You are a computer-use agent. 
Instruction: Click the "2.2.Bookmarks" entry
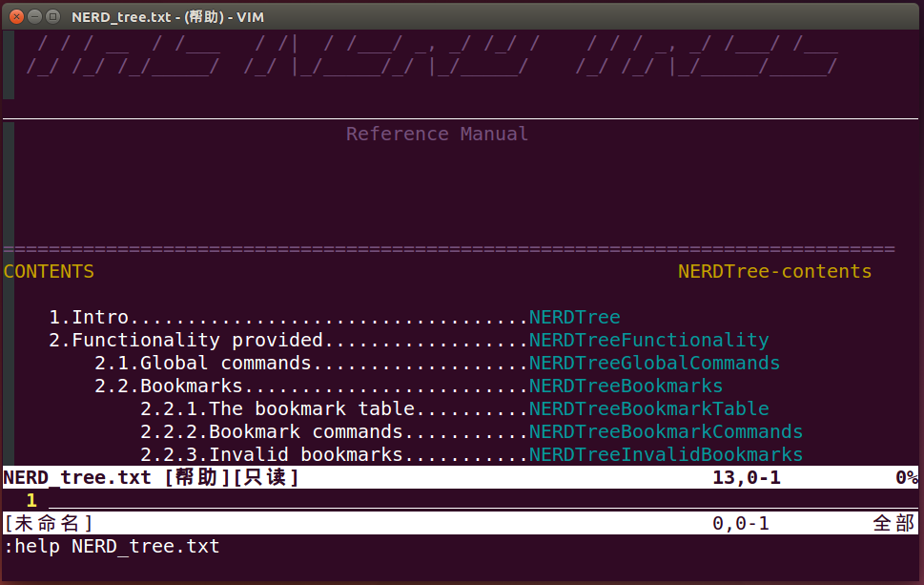tap(169, 387)
